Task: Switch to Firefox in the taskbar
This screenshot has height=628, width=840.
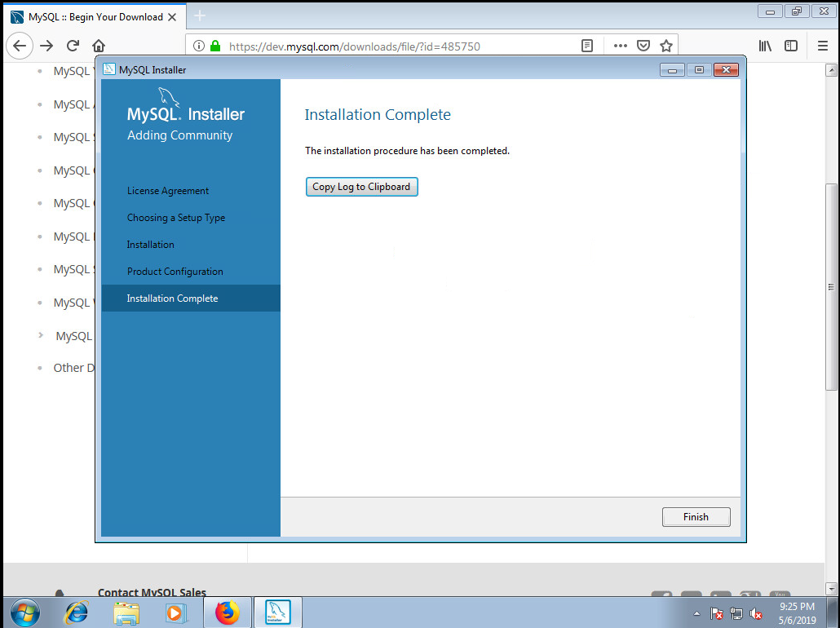Action: click(228, 613)
